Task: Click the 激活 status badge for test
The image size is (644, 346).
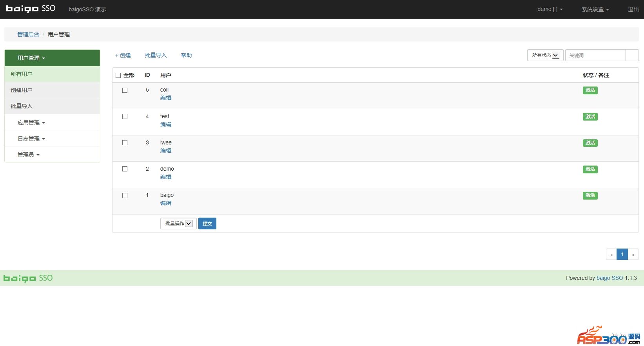Action: (x=590, y=117)
